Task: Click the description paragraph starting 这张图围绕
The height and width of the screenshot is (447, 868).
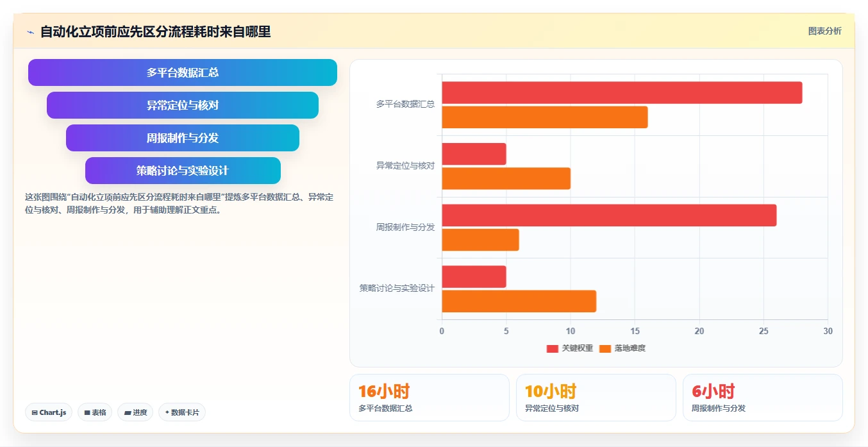Action: [x=179, y=203]
